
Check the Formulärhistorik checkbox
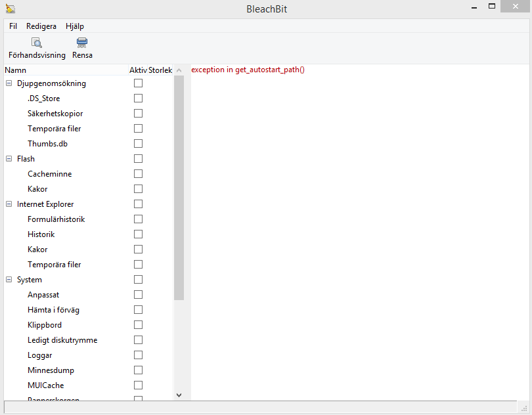pos(138,219)
